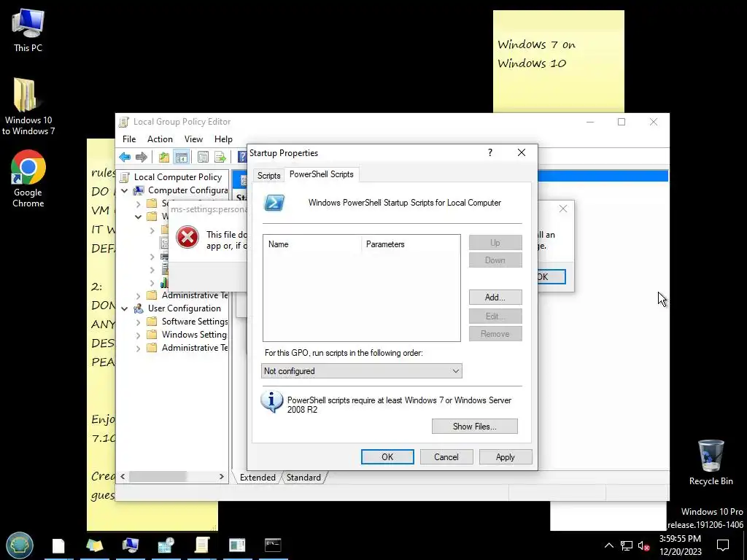Open the Start menu shell orb
This screenshot has height=560, width=747.
pyautogui.click(x=20, y=545)
